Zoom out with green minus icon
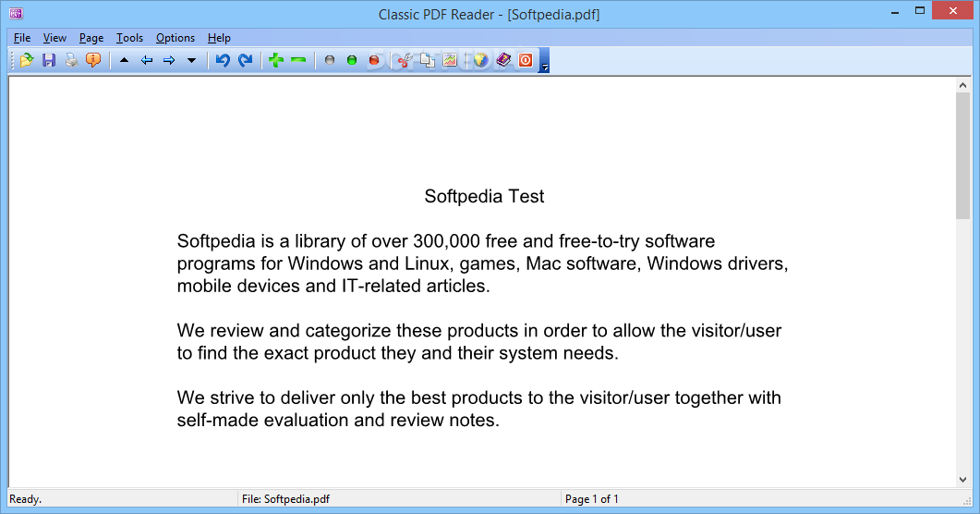This screenshot has height=514, width=980. pyautogui.click(x=298, y=60)
